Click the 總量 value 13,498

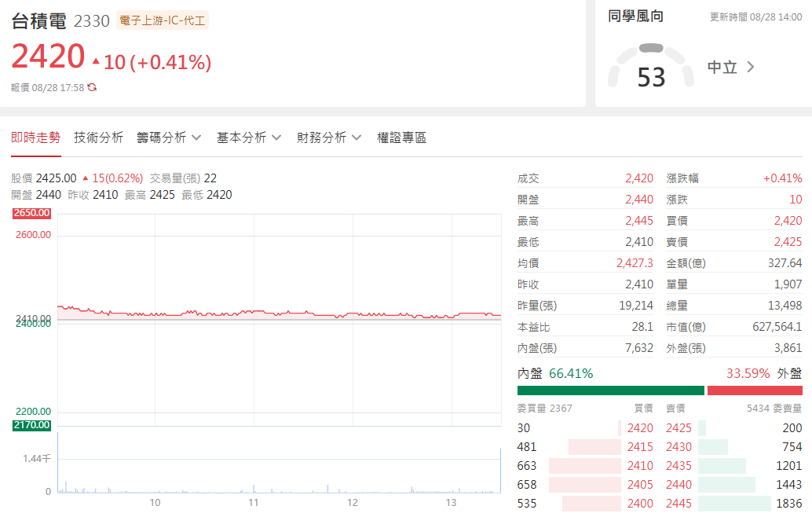785,306
